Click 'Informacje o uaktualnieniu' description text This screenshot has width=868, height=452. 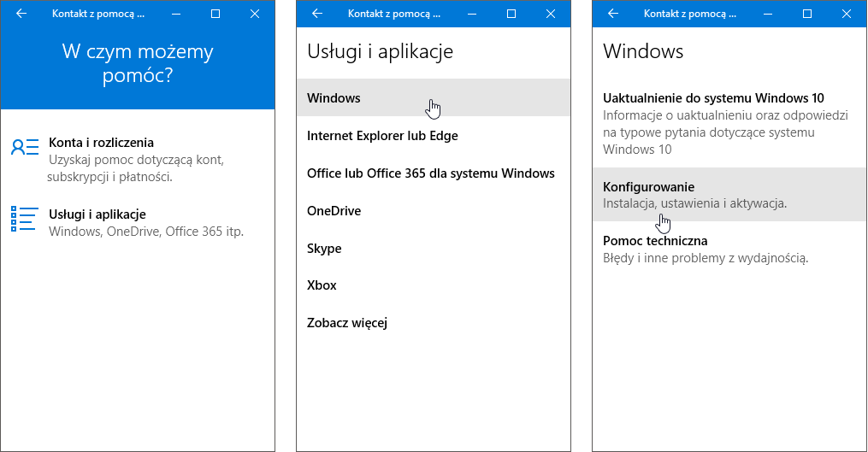click(x=725, y=132)
